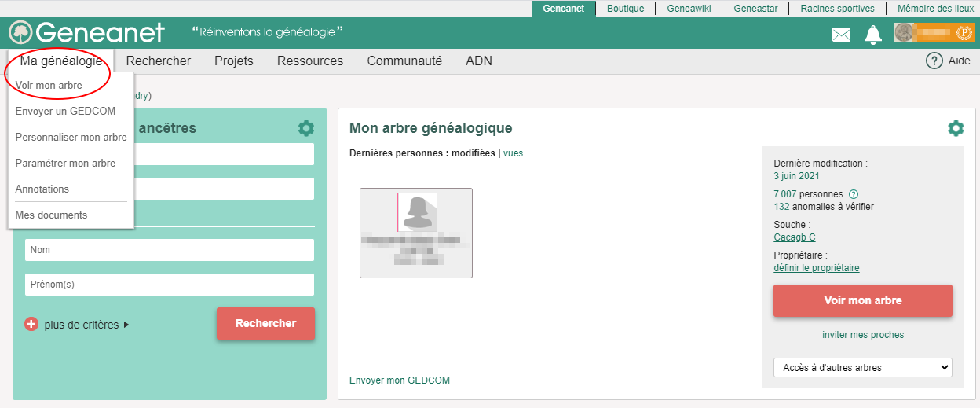Screen dimensions: 980x408
Task: Click red plus icon for more criteria
Action: coord(31,324)
